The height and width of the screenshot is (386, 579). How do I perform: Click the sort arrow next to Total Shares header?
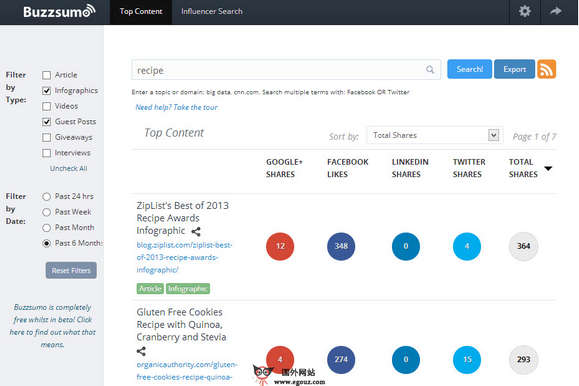pyautogui.click(x=548, y=168)
